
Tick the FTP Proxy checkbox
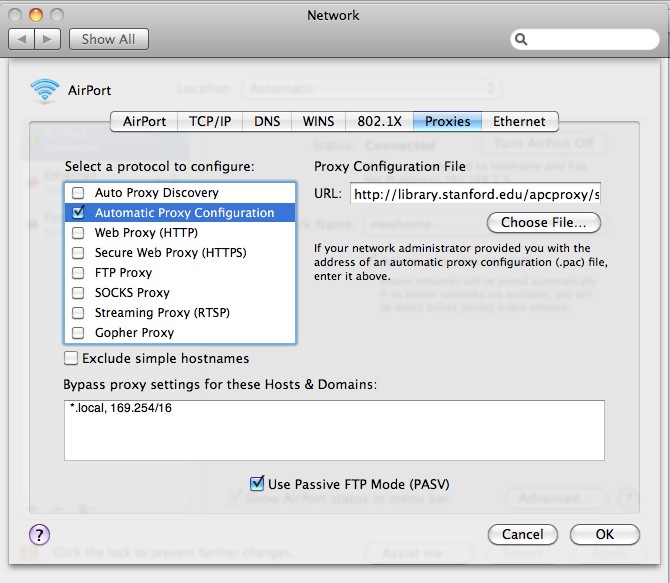coord(78,273)
